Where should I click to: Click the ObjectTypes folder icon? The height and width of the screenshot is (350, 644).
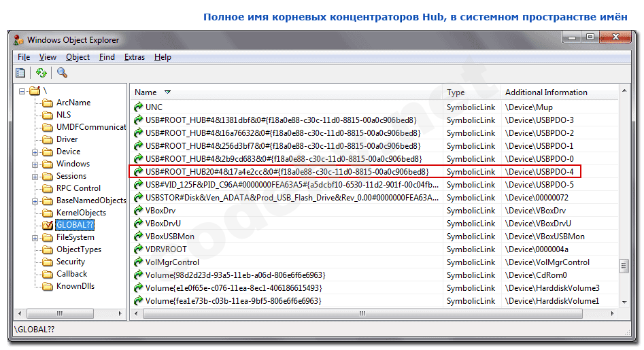click(48, 249)
